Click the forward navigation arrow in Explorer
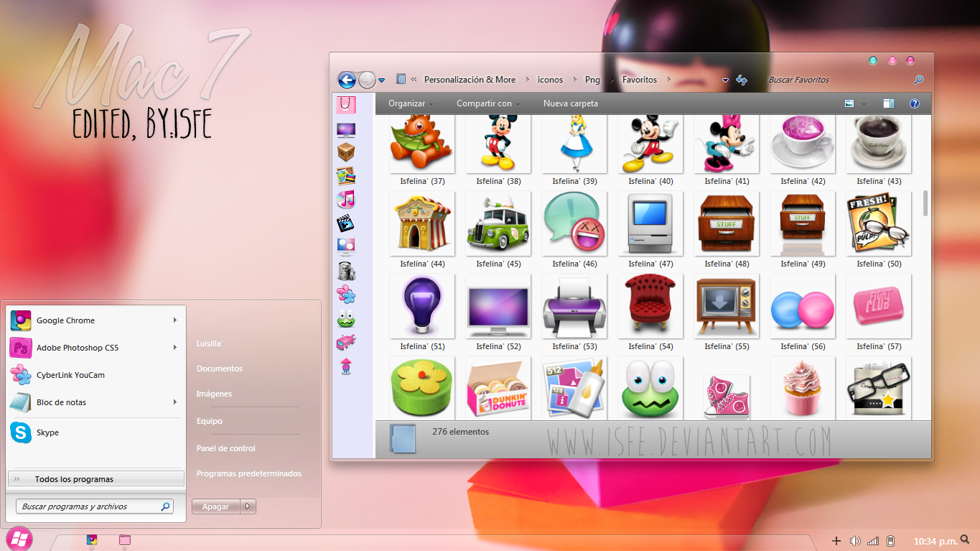The height and width of the screenshot is (551, 980). (367, 80)
